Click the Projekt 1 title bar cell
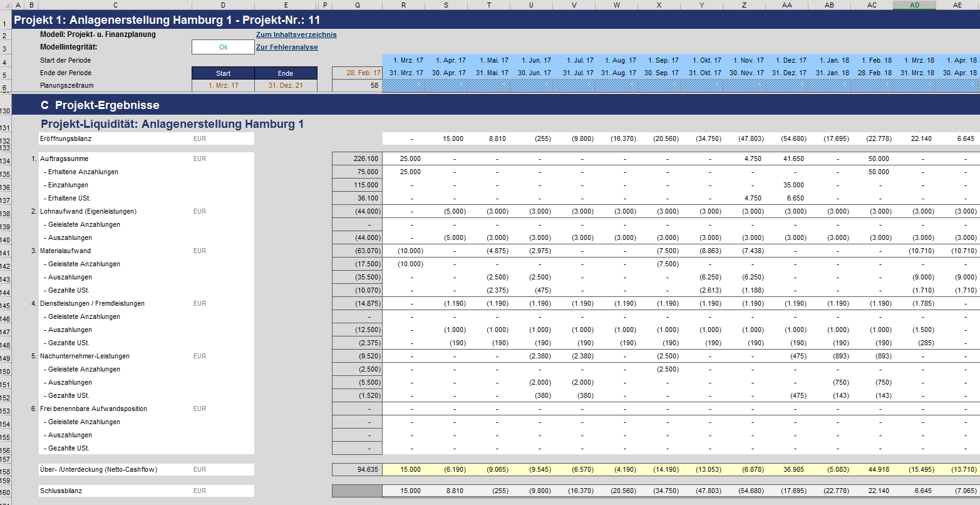This screenshot has height=505, width=980. tap(167, 20)
